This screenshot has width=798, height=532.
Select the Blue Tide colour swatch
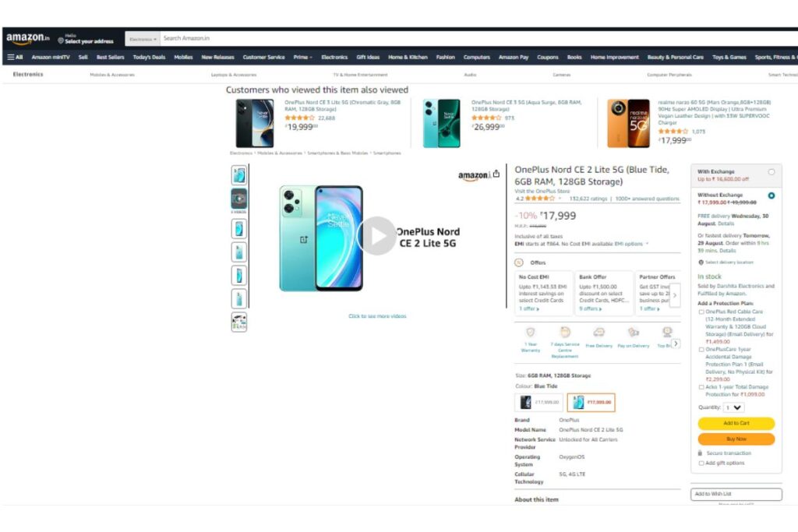point(591,402)
